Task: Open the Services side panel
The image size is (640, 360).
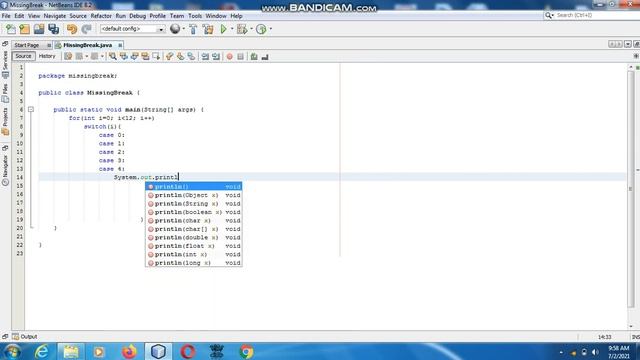Action: tap(5, 63)
